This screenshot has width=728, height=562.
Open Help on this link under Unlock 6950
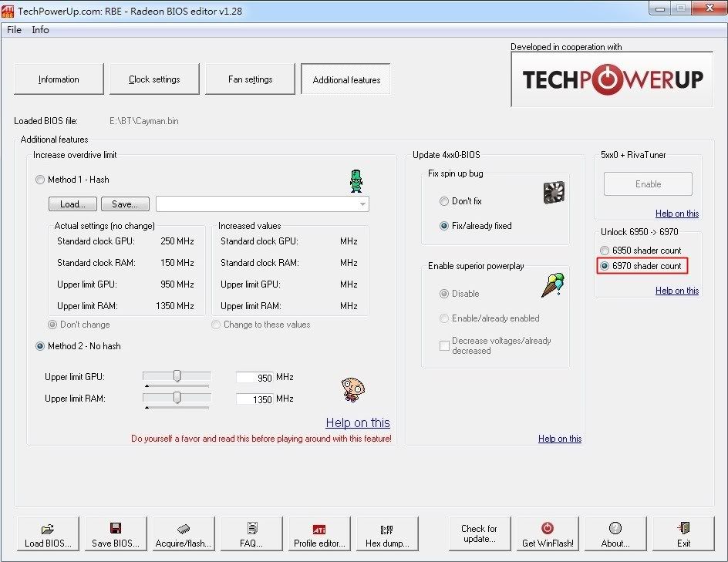click(x=677, y=291)
